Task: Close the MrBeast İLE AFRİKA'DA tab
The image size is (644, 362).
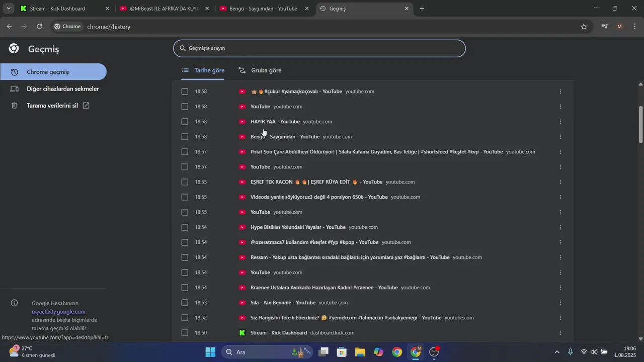Action: tap(207, 9)
